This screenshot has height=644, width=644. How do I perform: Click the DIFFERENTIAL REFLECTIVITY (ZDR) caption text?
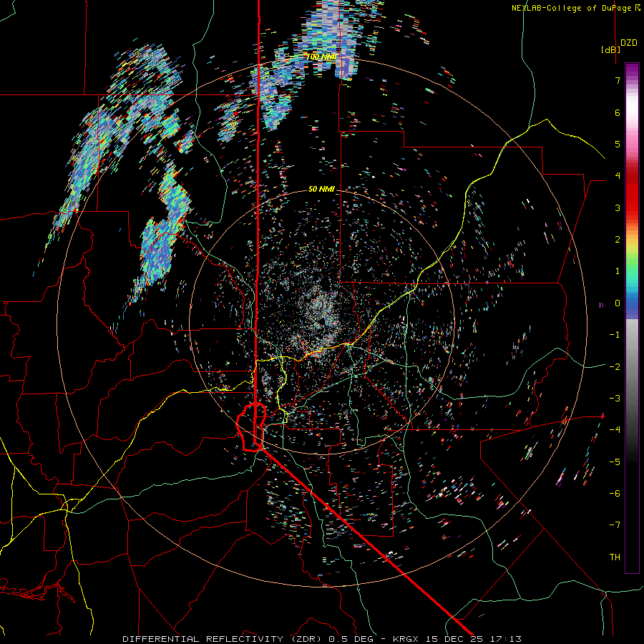(x=223, y=639)
